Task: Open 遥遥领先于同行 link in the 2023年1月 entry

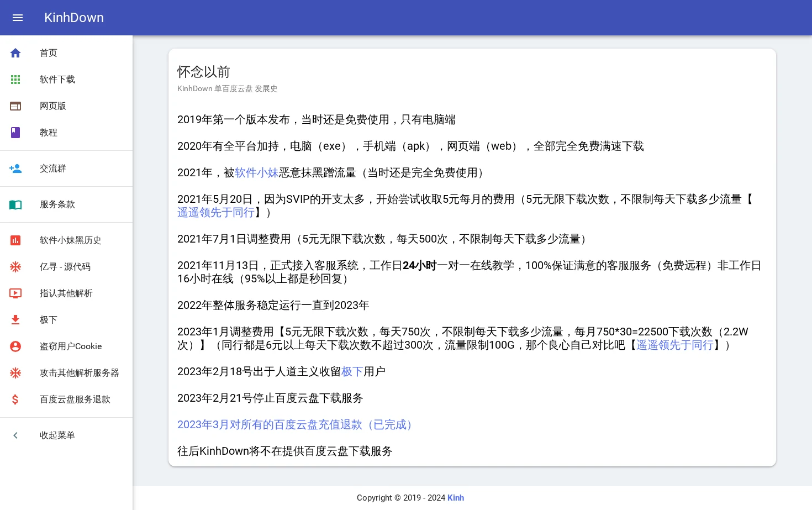Action: point(675,345)
